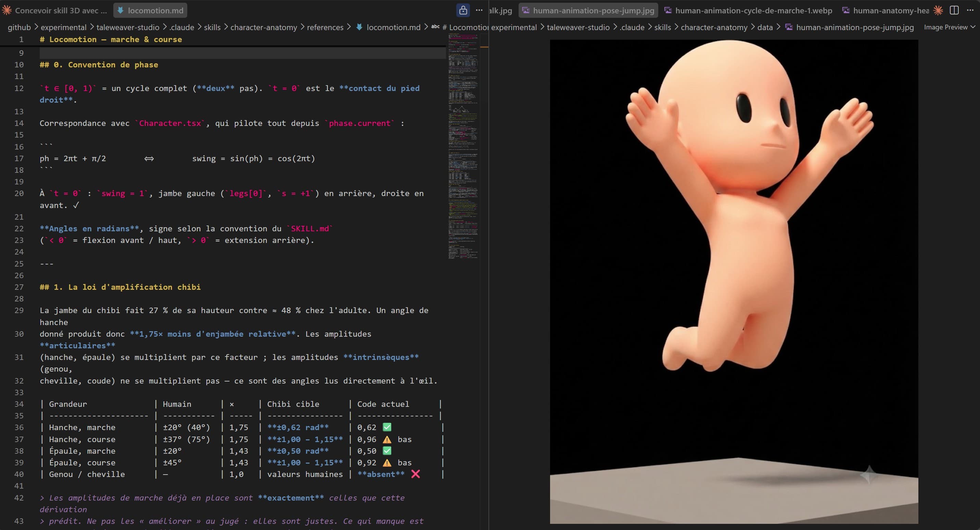Image resolution: width=980 pixels, height=530 pixels.
Task: Expand the github breadcrumb in the left editor
Action: 20,27
